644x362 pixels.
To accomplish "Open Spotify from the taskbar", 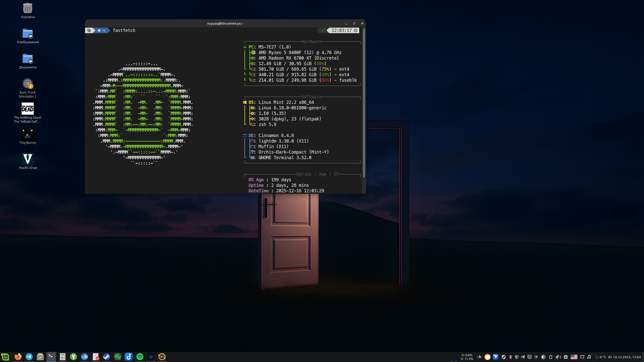I will (140, 357).
